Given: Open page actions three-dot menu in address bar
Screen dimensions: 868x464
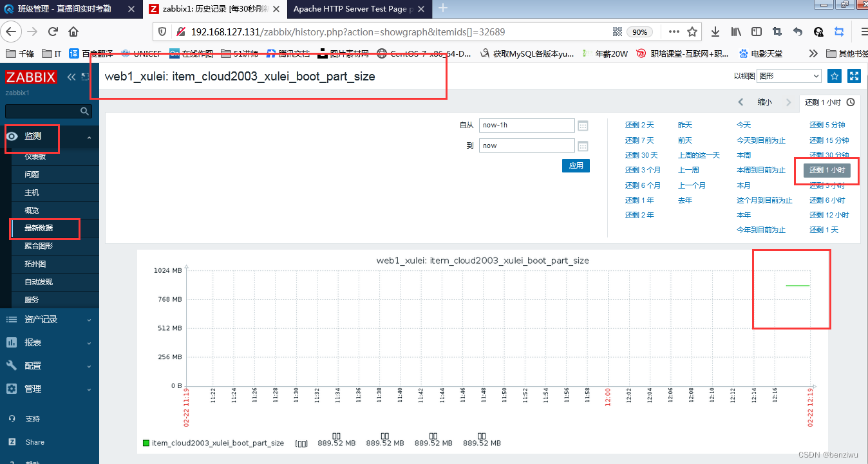Looking at the screenshot, I should (x=674, y=32).
